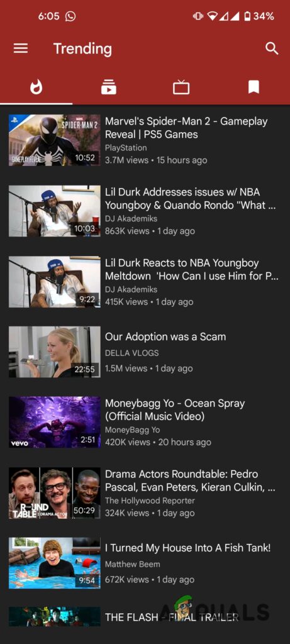Screen dimensions: 290x644
Task: Tap the search magnifier icon
Action: point(272,48)
